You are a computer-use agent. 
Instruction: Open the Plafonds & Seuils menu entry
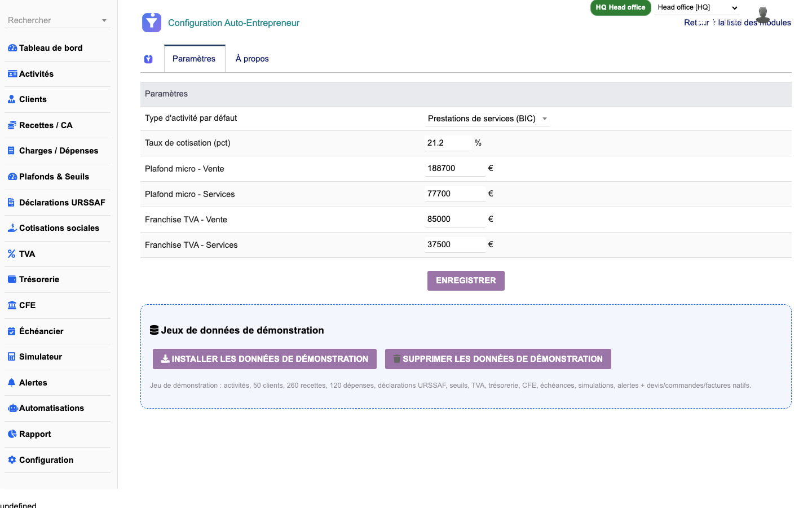pyautogui.click(x=54, y=177)
